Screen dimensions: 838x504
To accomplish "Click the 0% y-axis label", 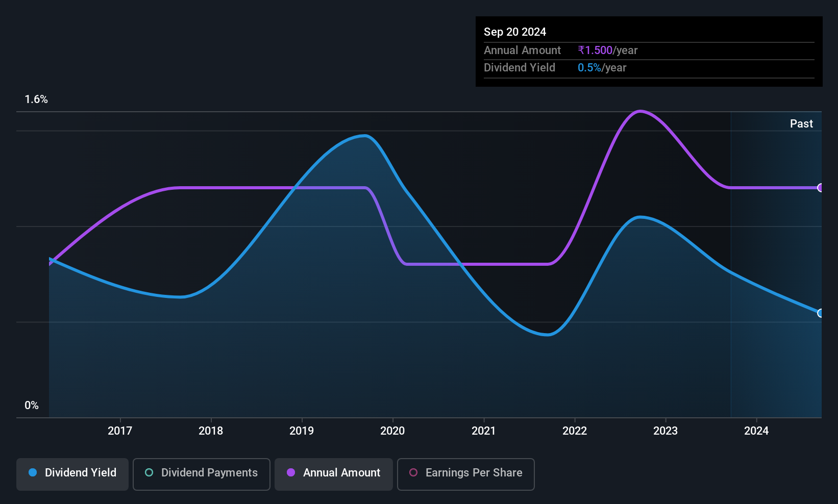I will coord(32,406).
